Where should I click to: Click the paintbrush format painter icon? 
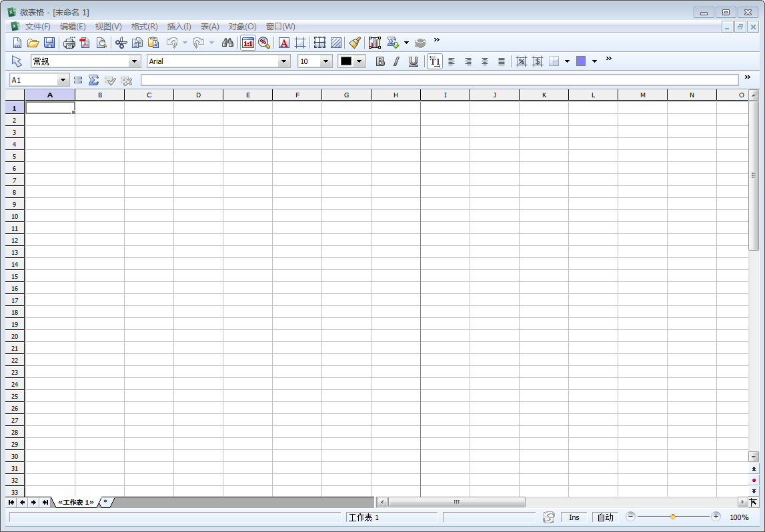tap(355, 43)
